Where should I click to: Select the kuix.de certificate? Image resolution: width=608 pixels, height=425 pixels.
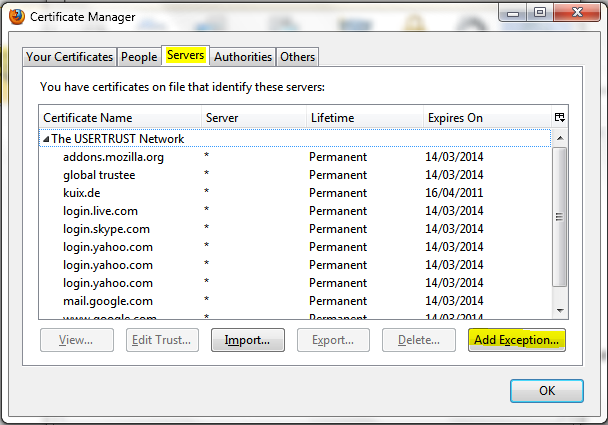point(295,193)
